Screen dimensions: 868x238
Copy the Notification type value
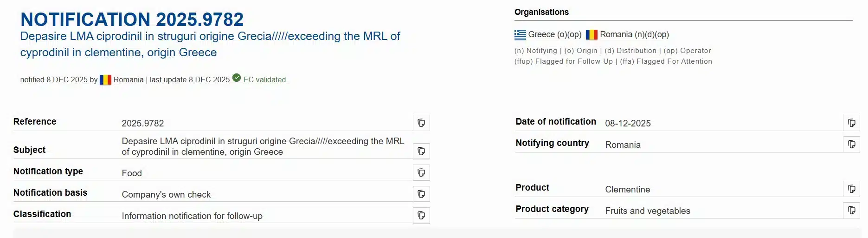tap(421, 172)
